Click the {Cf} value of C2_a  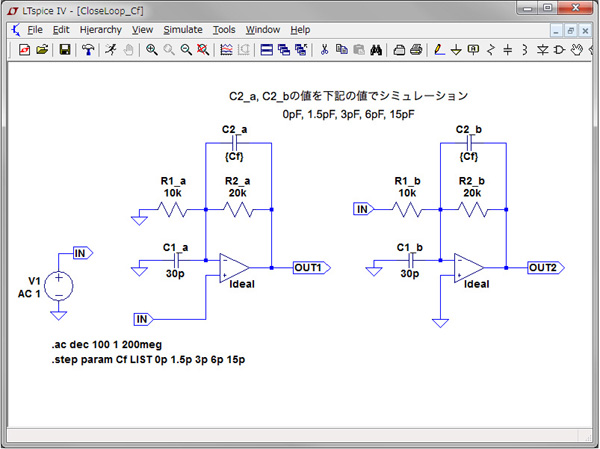point(234,157)
